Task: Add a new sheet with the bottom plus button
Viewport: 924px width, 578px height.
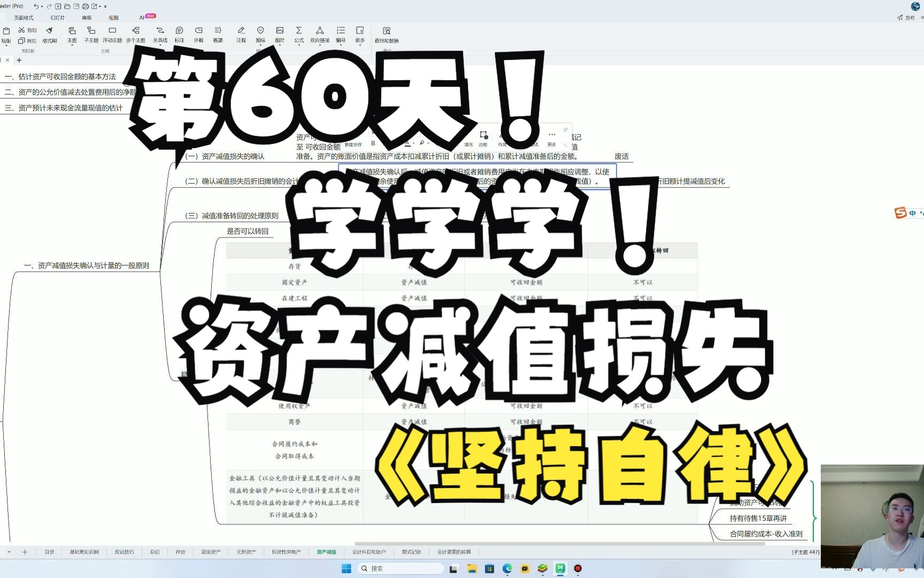Action: point(25,552)
